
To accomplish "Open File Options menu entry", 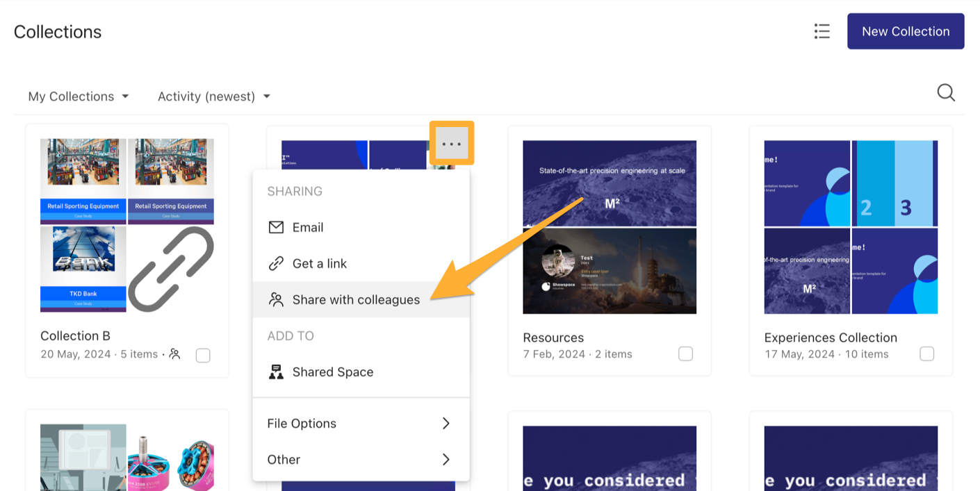I will click(361, 423).
